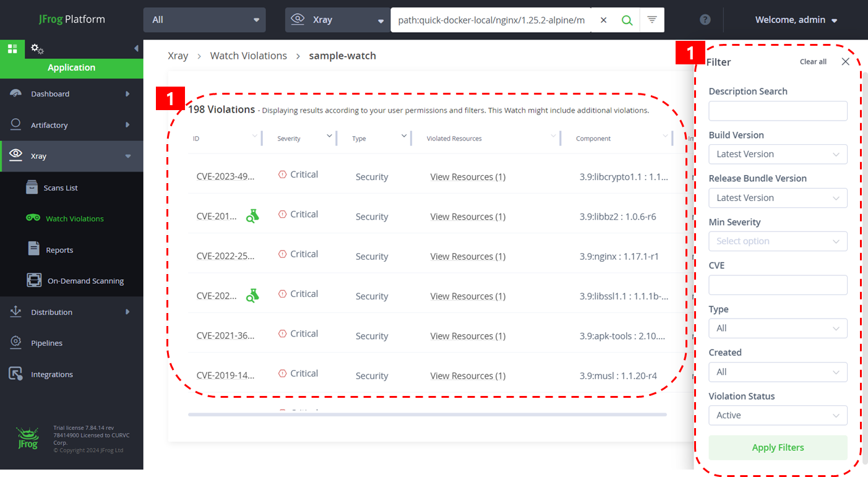The width and height of the screenshot is (868, 477).
Task: Click the Integrations icon
Action: click(16, 374)
